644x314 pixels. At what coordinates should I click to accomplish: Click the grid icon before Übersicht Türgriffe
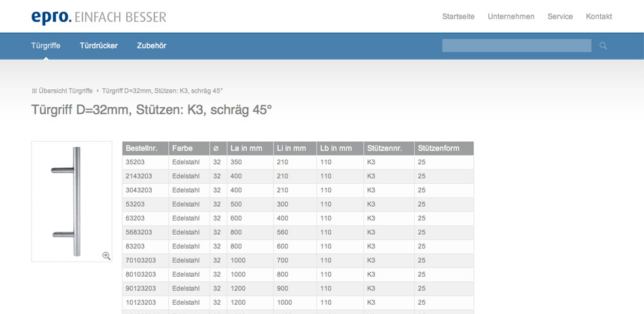(x=34, y=91)
